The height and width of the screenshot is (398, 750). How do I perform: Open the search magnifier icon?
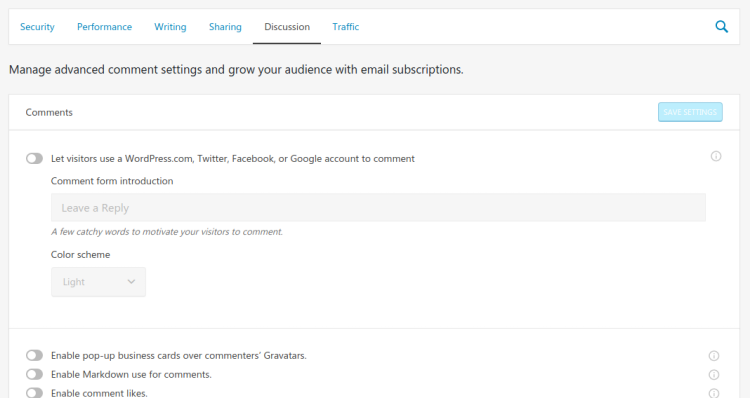click(721, 27)
